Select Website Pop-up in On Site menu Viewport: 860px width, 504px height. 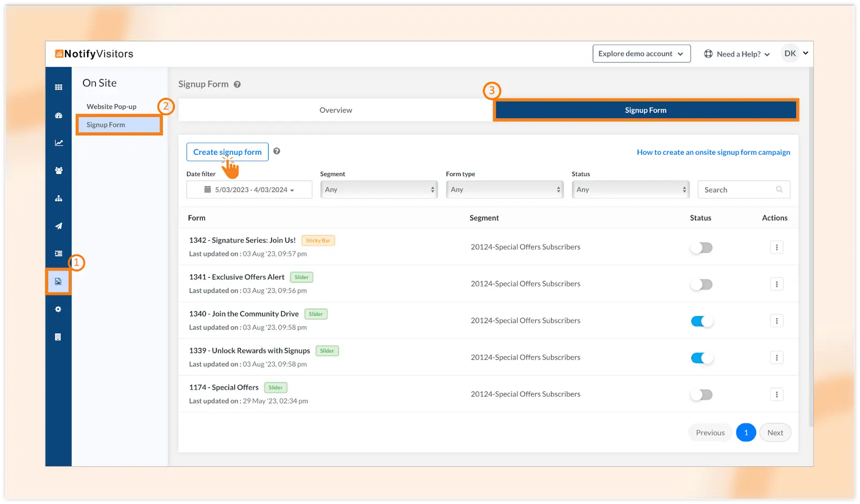tap(111, 107)
